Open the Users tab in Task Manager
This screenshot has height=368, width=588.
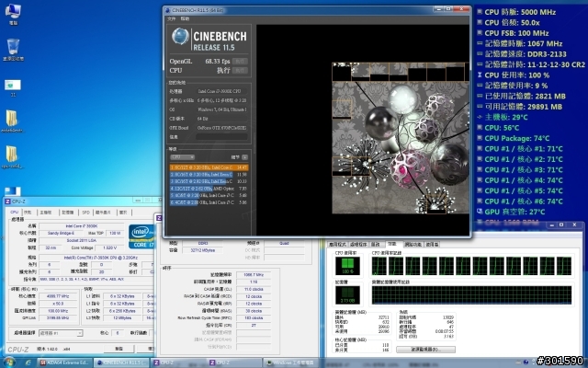point(432,245)
